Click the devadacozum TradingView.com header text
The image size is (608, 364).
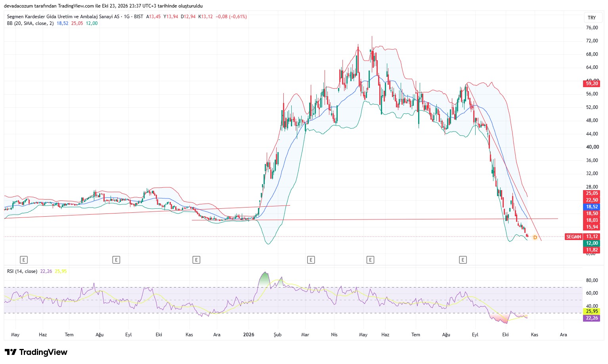coord(103,6)
